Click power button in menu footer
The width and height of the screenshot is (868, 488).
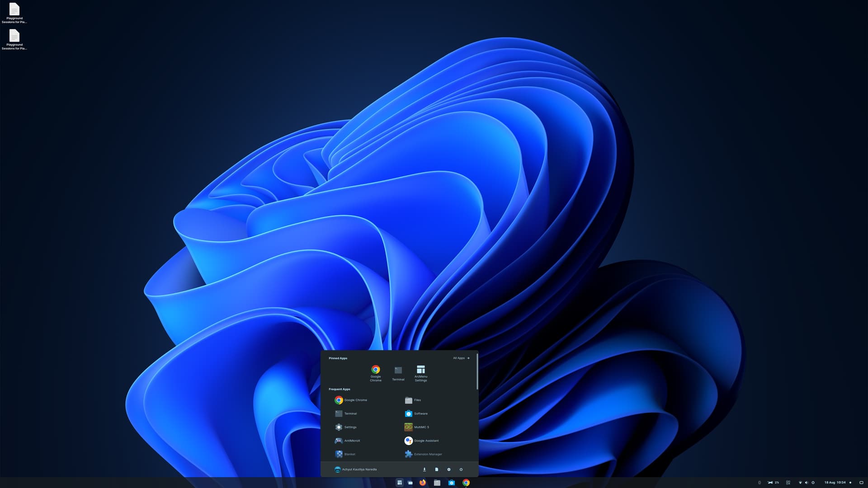(461, 469)
